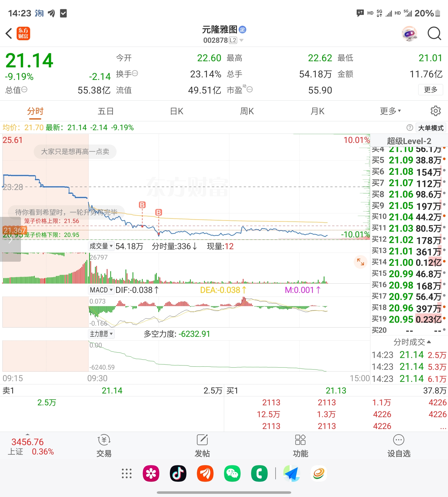Tap the 14:23 21.14 6.1万 trade

(409, 379)
